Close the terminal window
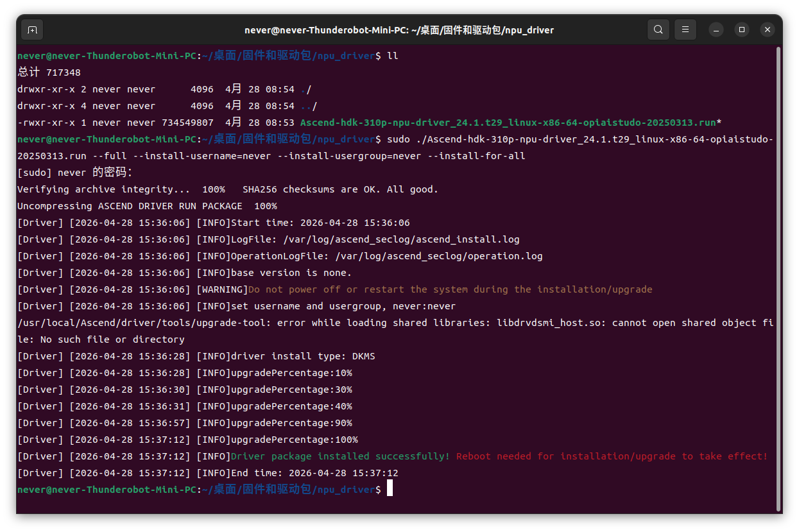This screenshot has height=532, width=799. pyautogui.click(x=768, y=30)
